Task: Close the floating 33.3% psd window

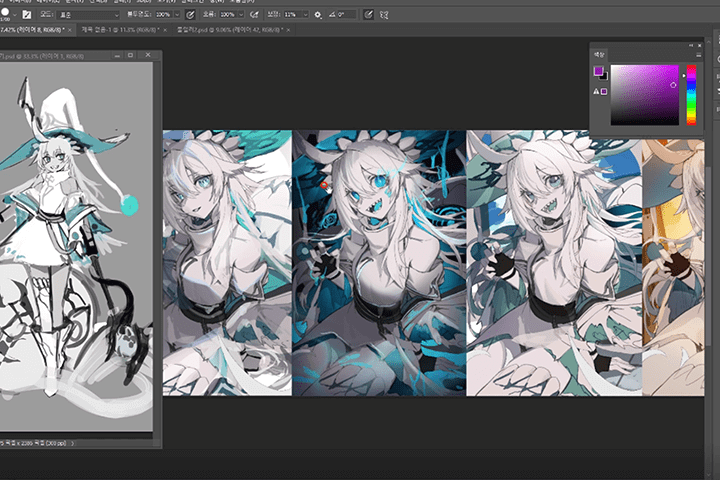Action: point(148,55)
